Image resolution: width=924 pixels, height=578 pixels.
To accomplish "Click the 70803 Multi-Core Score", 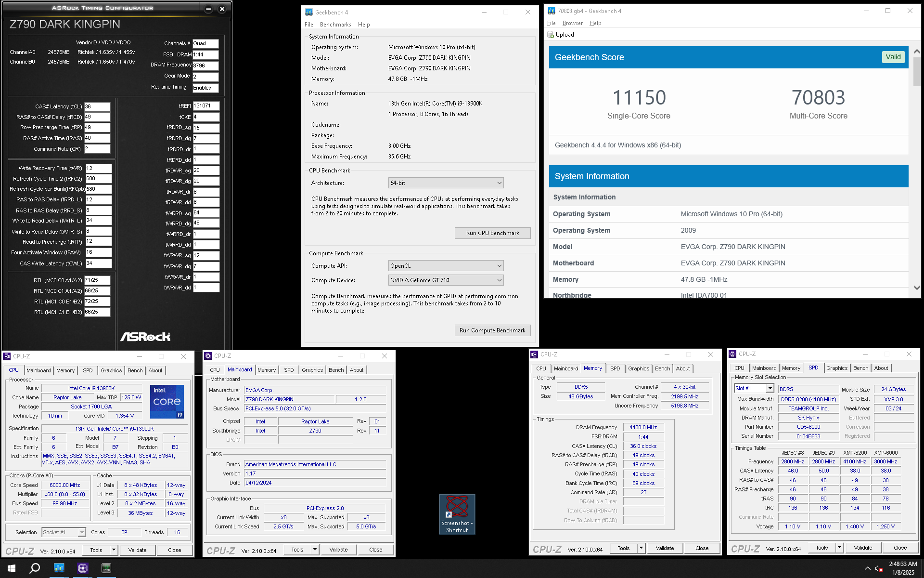I will coord(818,98).
